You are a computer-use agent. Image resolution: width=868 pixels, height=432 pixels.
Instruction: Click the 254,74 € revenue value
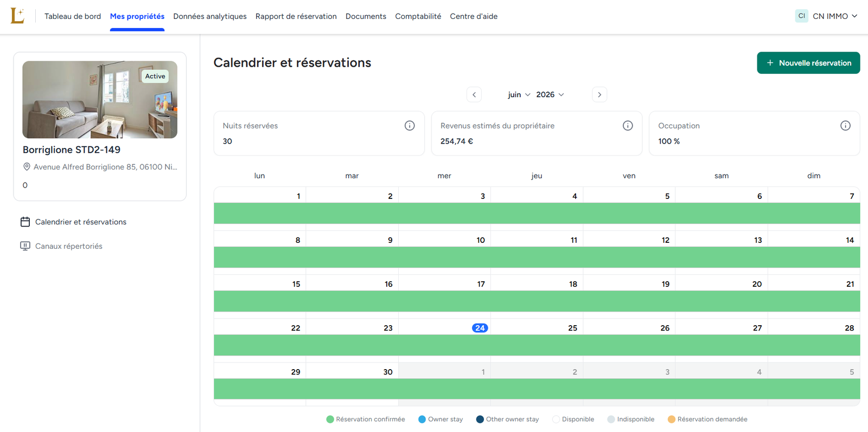[x=457, y=141]
